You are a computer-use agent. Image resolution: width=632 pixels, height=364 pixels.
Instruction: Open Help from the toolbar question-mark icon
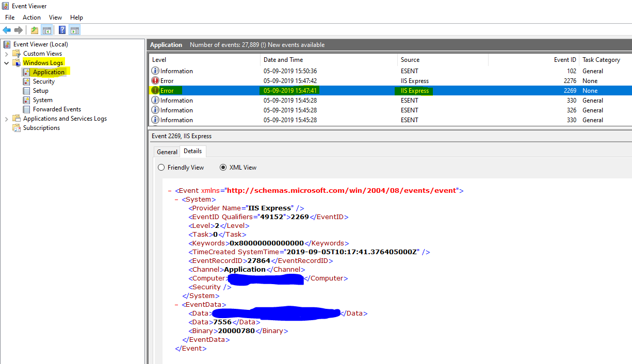click(62, 30)
